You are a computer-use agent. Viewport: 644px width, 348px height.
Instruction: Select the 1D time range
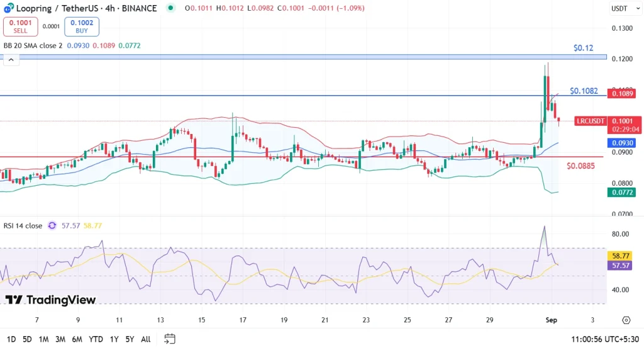pyautogui.click(x=11, y=339)
